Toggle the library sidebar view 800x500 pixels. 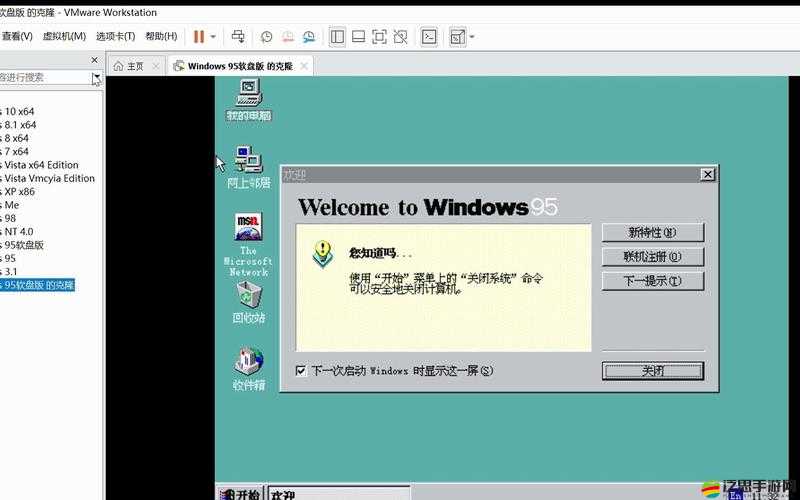(337, 37)
